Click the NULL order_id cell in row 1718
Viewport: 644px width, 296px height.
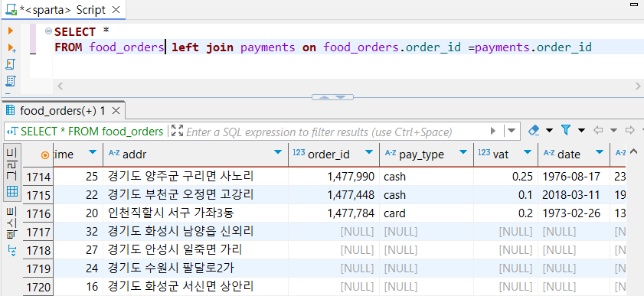pyautogui.click(x=334, y=250)
